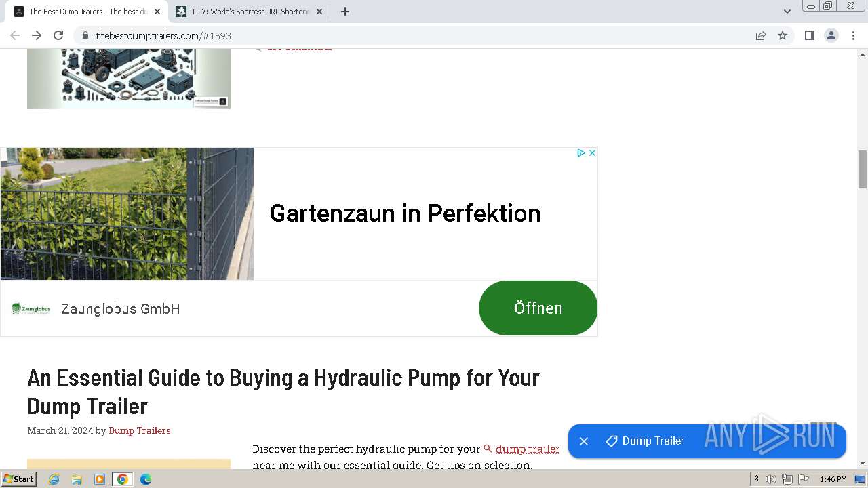Open the Chrome profile menu
Viewport: 868px width, 488px height.
click(831, 35)
